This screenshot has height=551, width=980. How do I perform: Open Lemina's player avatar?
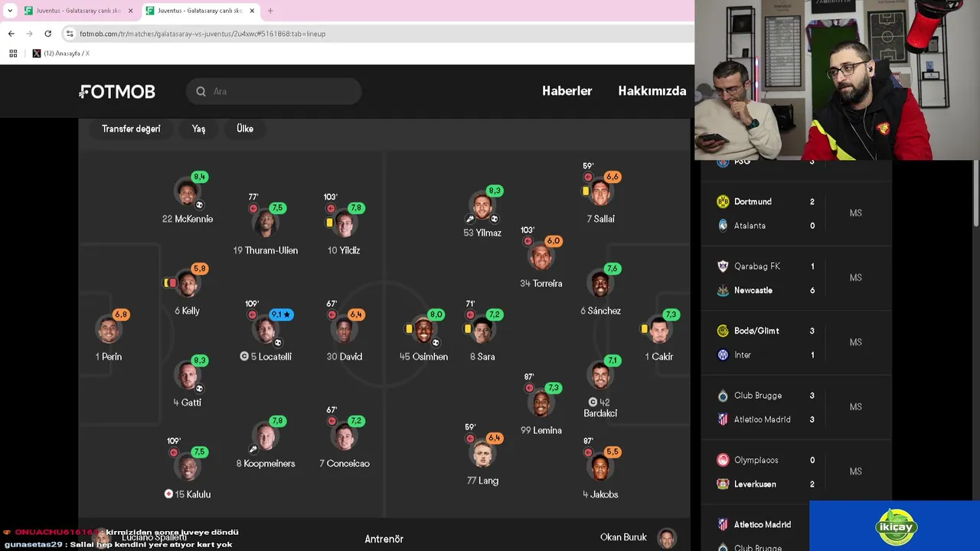point(541,404)
